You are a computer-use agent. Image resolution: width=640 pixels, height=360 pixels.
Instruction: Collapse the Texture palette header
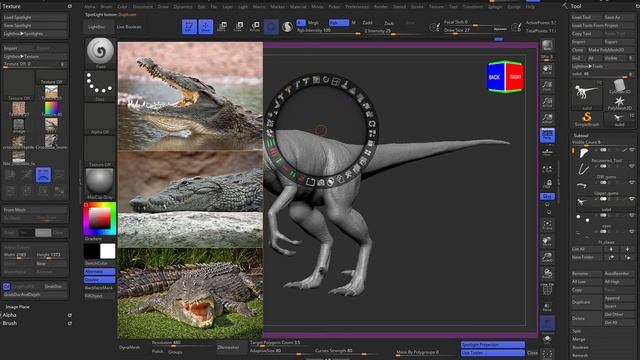(x=11, y=6)
